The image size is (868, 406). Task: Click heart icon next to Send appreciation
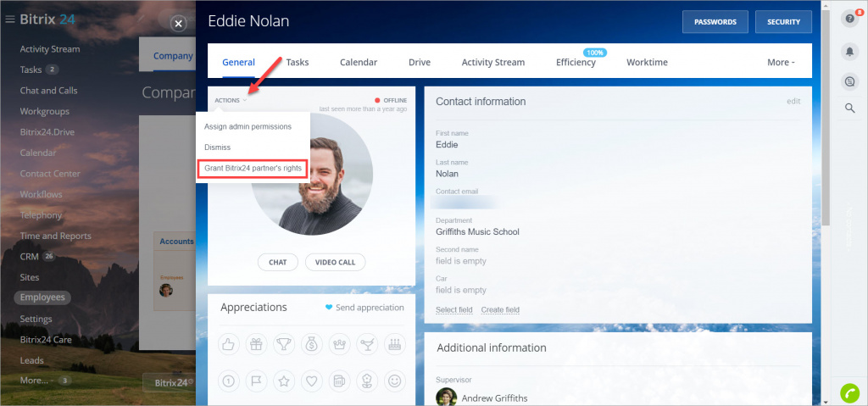pyautogui.click(x=329, y=308)
